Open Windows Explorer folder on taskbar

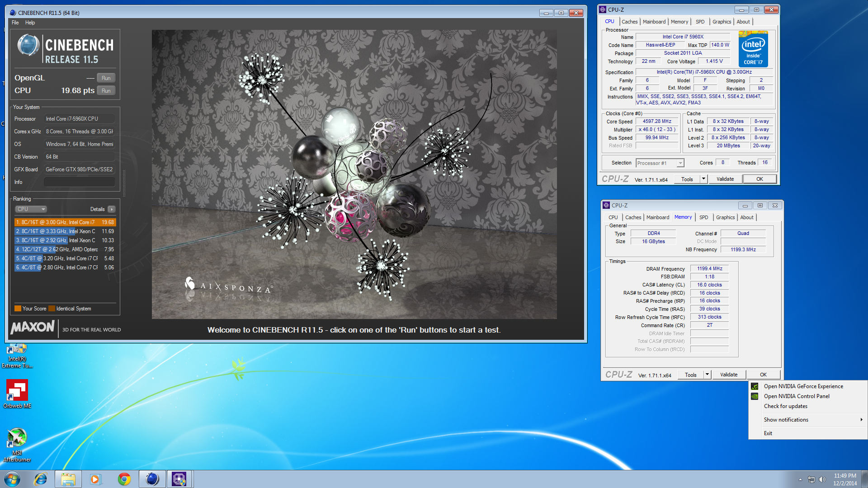(68, 479)
